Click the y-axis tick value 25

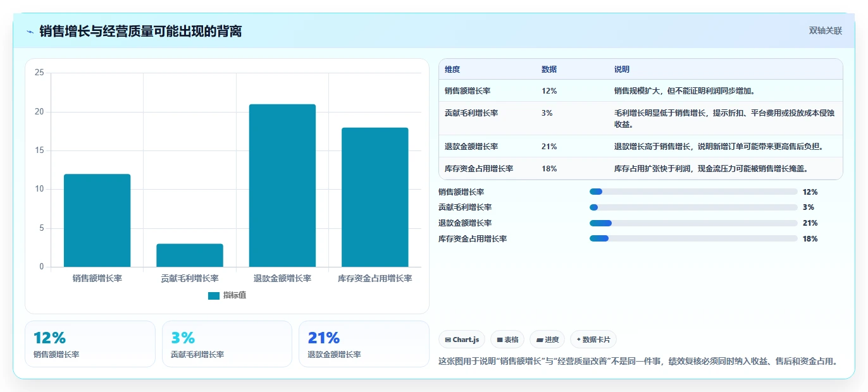coord(39,73)
